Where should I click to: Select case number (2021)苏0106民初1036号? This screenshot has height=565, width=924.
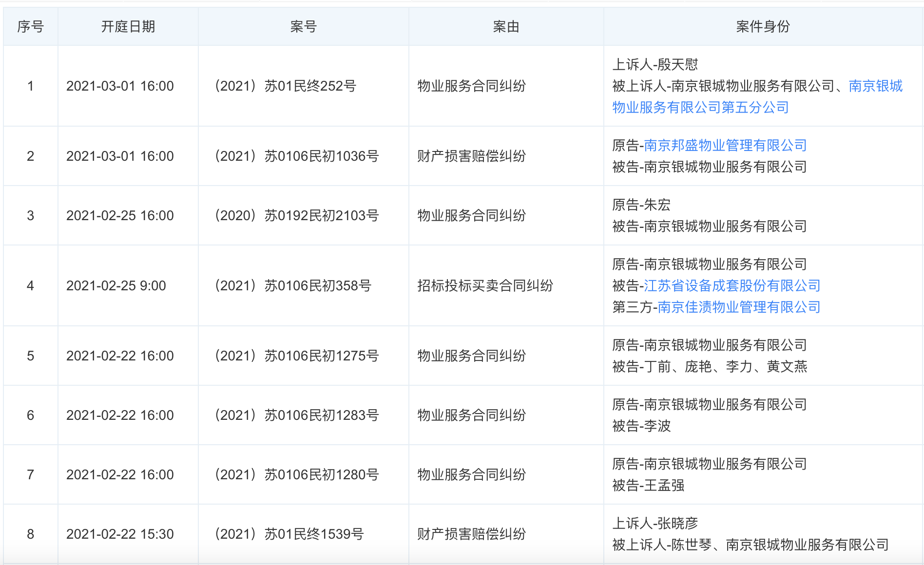(296, 156)
